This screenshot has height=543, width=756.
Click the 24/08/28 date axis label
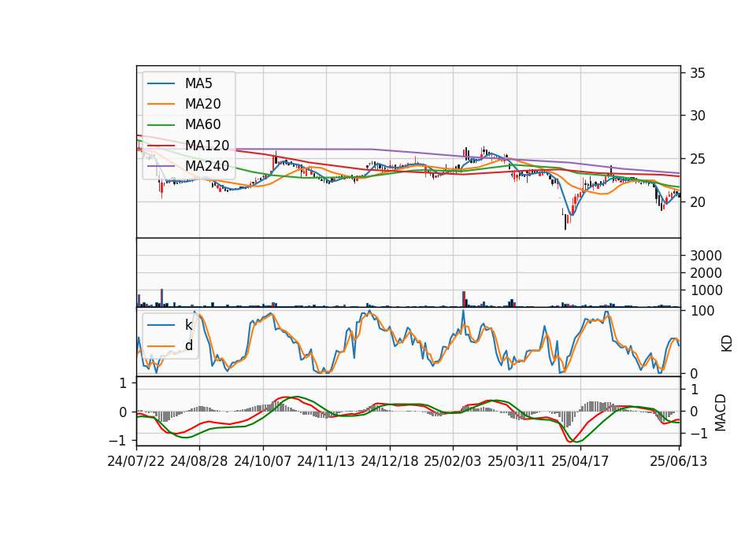pyautogui.click(x=199, y=461)
